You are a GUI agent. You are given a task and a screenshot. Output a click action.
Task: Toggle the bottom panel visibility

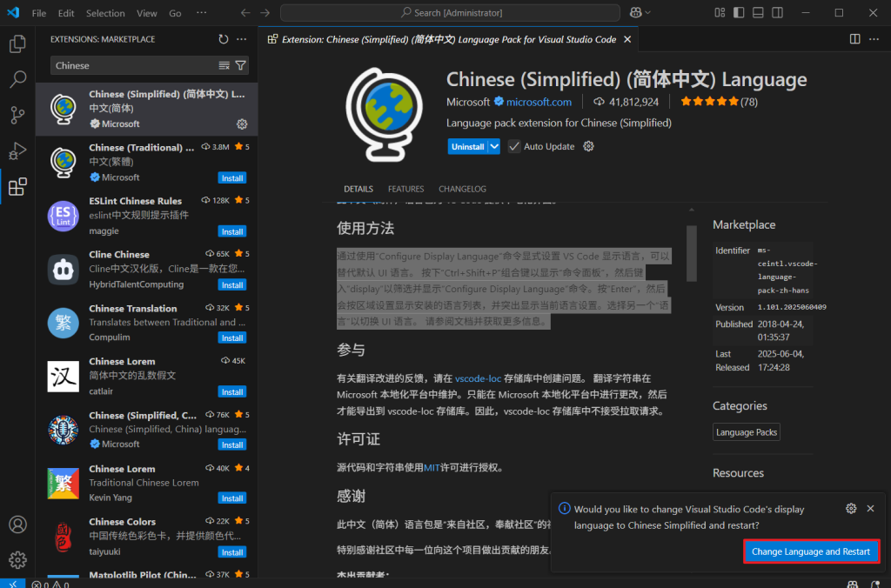click(x=758, y=12)
